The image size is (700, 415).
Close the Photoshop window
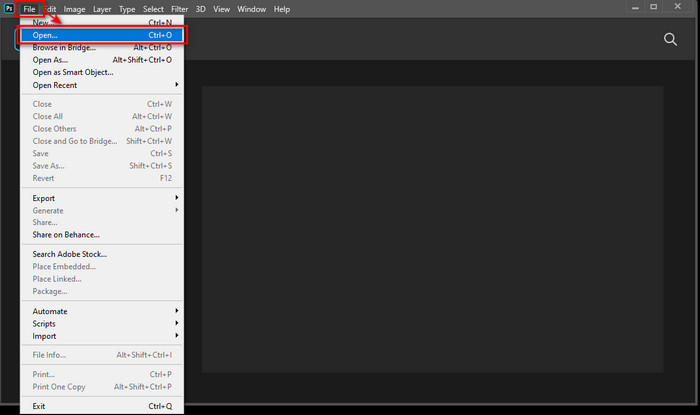(x=678, y=6)
